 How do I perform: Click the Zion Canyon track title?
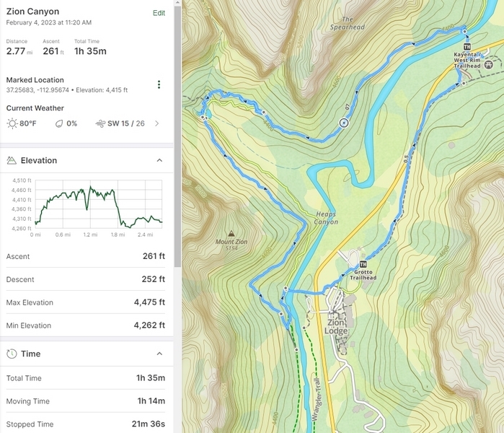click(x=32, y=12)
